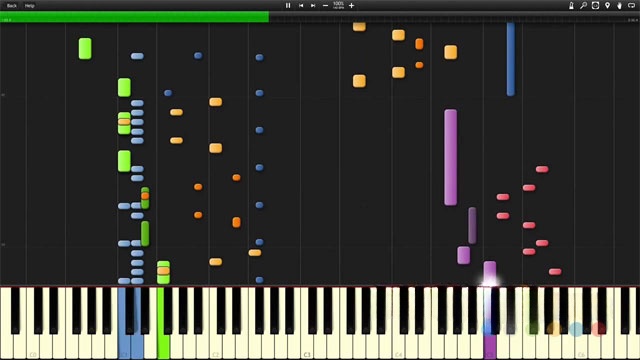Pause the song playback
The height and width of the screenshot is (360, 640).
click(288, 6)
